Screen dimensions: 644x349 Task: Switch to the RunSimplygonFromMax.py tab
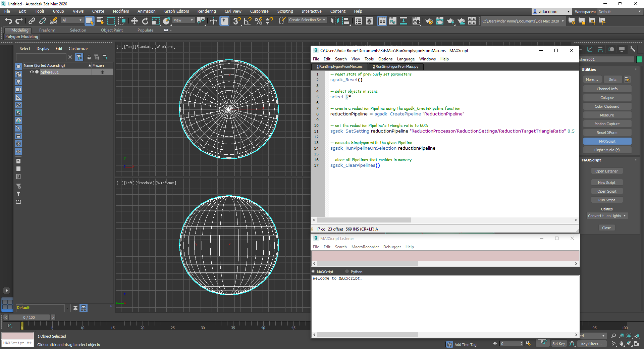pyautogui.click(x=395, y=66)
